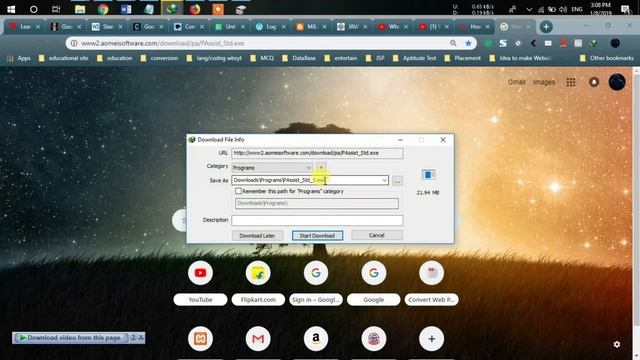
Task: Open Other bookmarks folder
Action: tap(607, 58)
